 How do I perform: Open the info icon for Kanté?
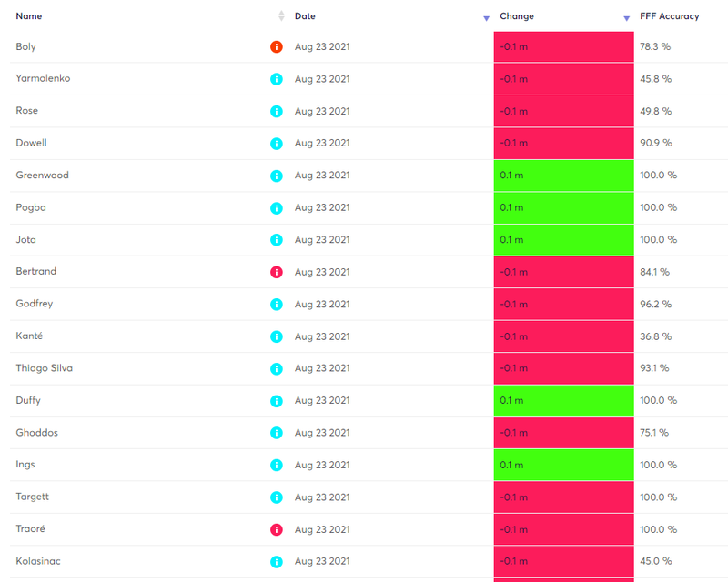click(277, 336)
